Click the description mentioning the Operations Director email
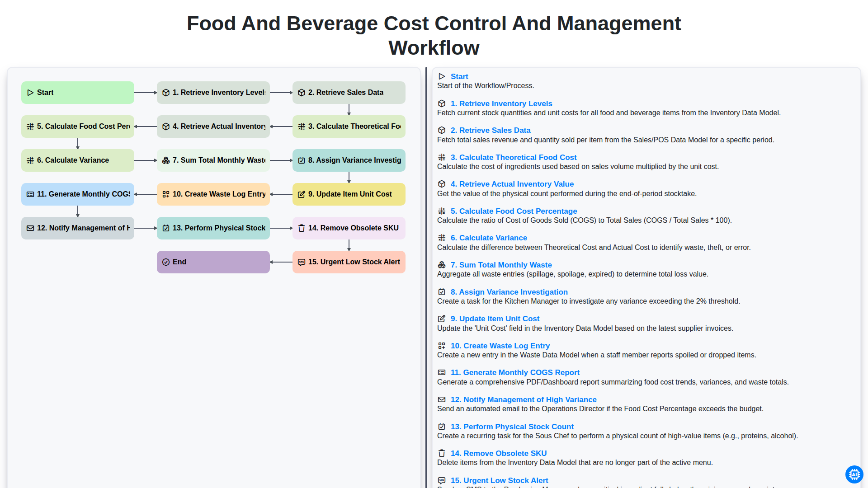Image resolution: width=868 pixels, height=488 pixels. click(x=600, y=409)
